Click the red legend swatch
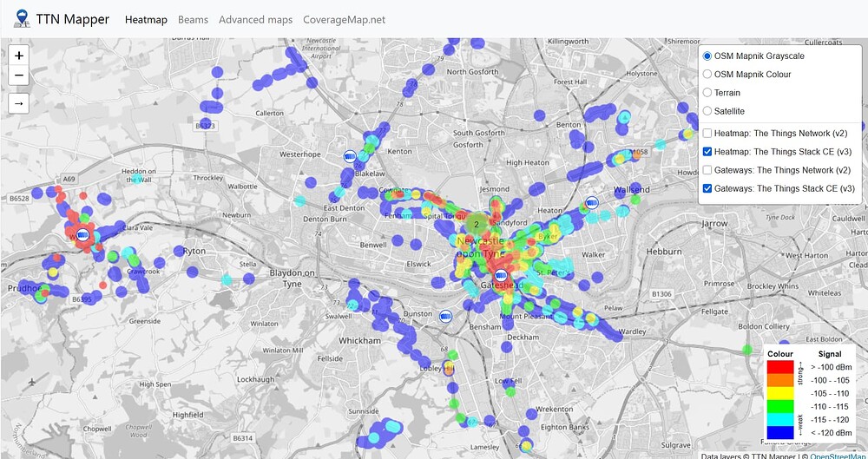Image resolution: width=868 pixels, height=459 pixels. point(780,366)
